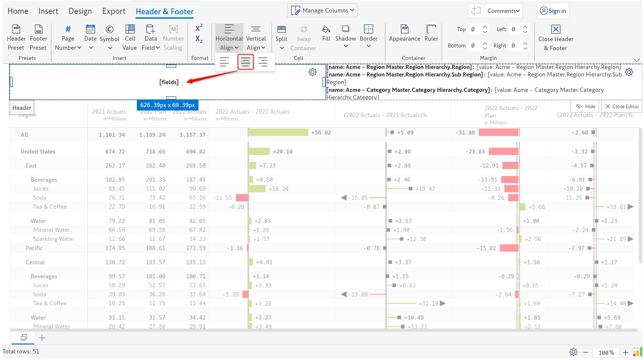Open the Export tab
Viewport: 644px width, 360px height.
pos(113,11)
